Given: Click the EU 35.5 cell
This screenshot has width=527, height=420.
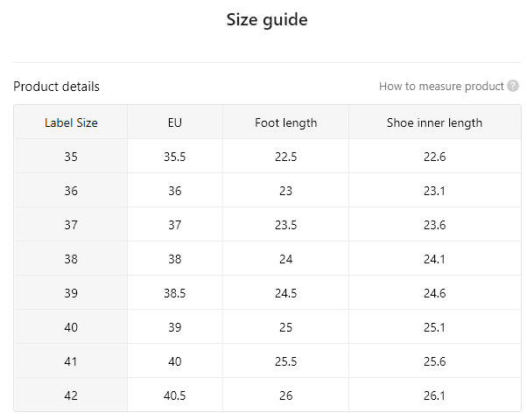Looking at the screenshot, I should (175, 157).
